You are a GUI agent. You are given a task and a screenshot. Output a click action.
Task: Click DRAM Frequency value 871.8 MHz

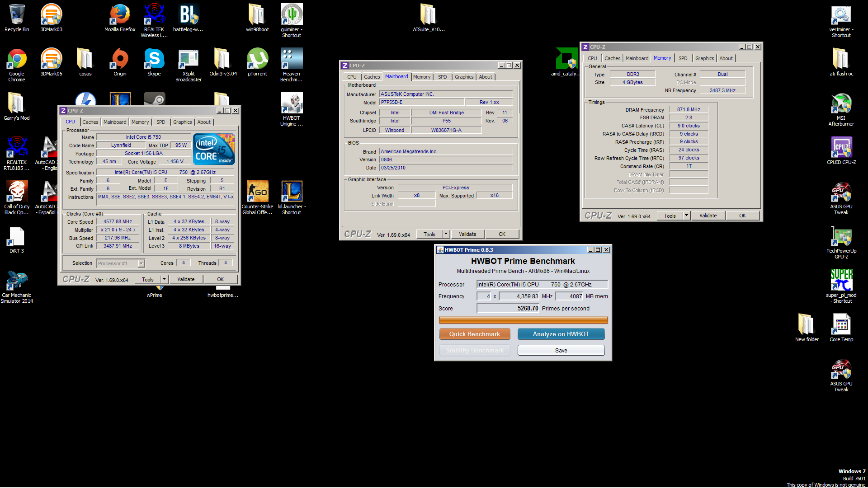click(x=689, y=109)
